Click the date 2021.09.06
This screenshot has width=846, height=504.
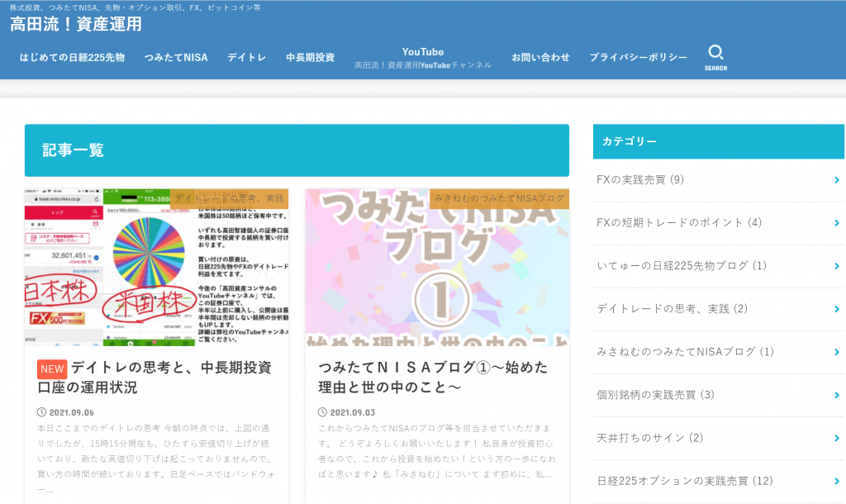[72, 413]
